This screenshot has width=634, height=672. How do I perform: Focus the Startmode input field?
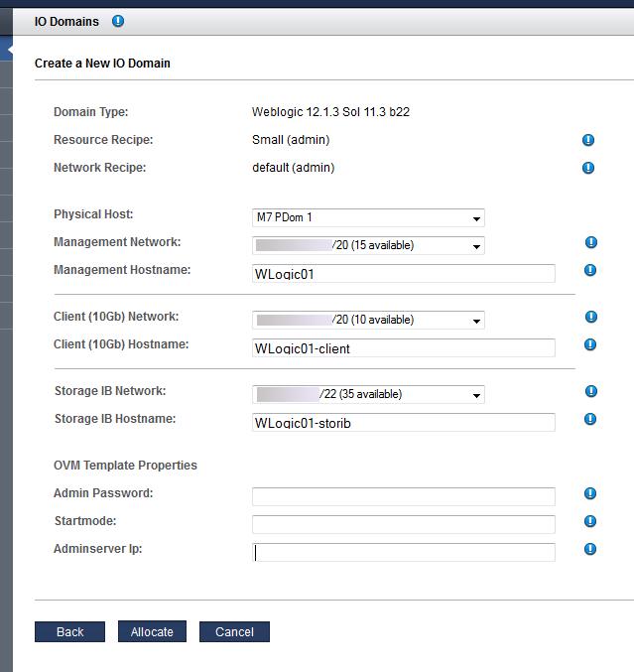click(404, 524)
